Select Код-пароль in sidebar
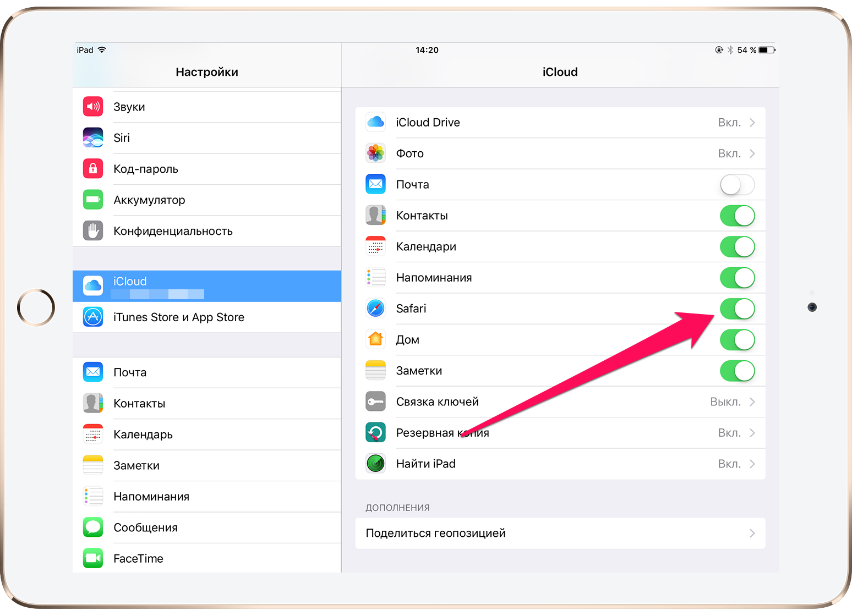 pyautogui.click(x=207, y=169)
